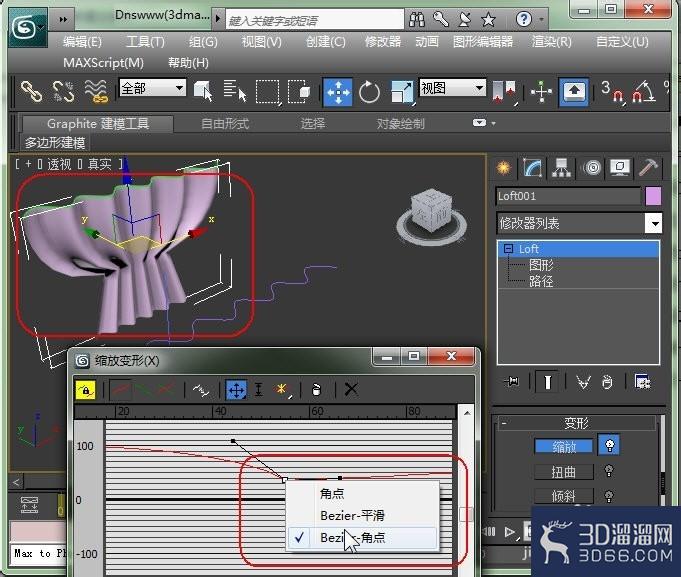The image size is (681, 577).
Task: Collapse the Loft tree entry
Action: tap(508, 249)
